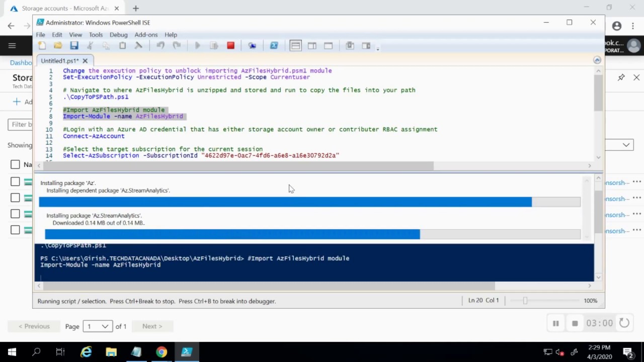This screenshot has width=644, height=362.
Task: Click the Az.StreamAnalytics download progress bar
Action: (x=312, y=234)
